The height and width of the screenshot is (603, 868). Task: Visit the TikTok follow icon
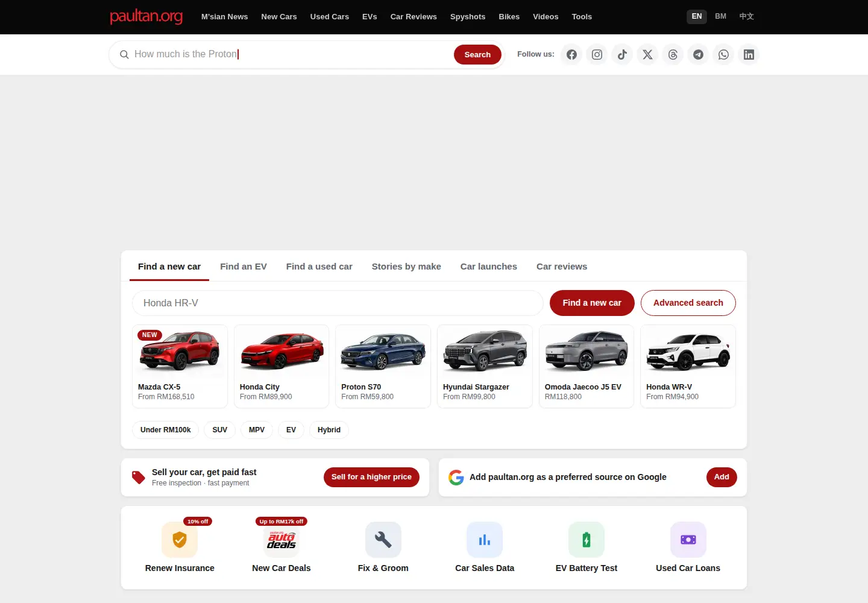pos(622,55)
